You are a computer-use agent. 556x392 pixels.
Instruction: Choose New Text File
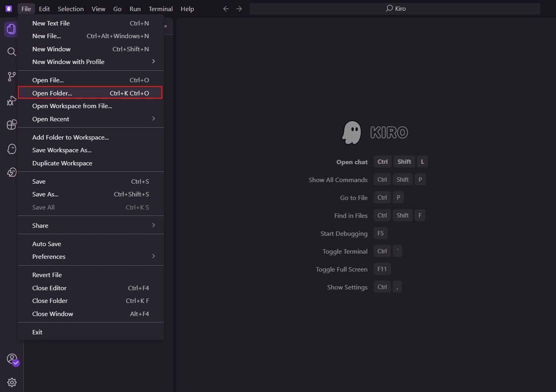click(91, 23)
